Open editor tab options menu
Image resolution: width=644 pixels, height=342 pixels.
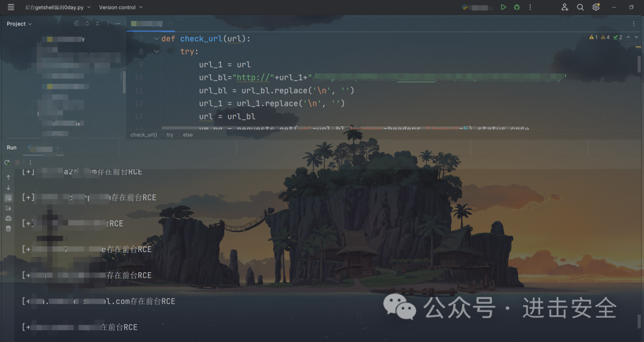point(634,24)
